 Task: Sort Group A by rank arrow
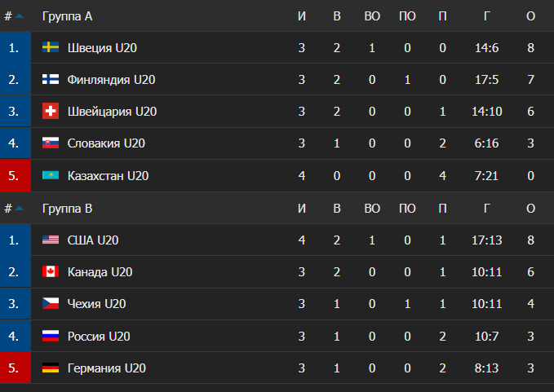[x=20, y=16]
